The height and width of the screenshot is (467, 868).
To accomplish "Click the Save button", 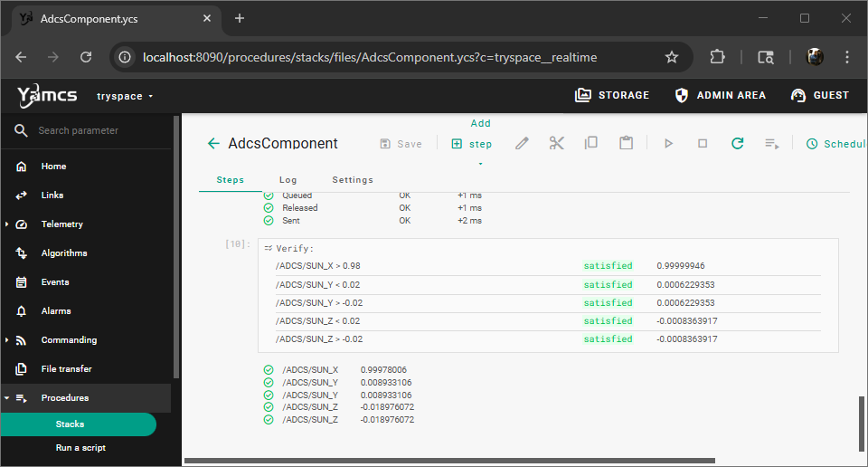I will click(401, 144).
